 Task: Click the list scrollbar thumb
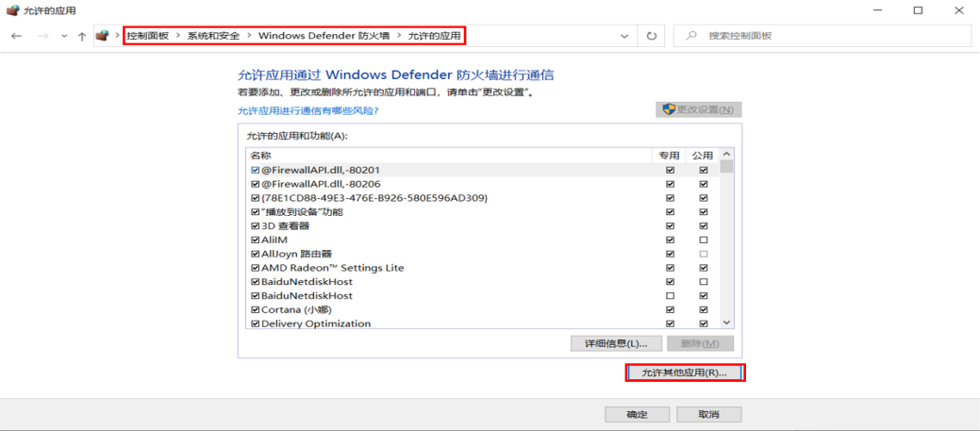(727, 167)
